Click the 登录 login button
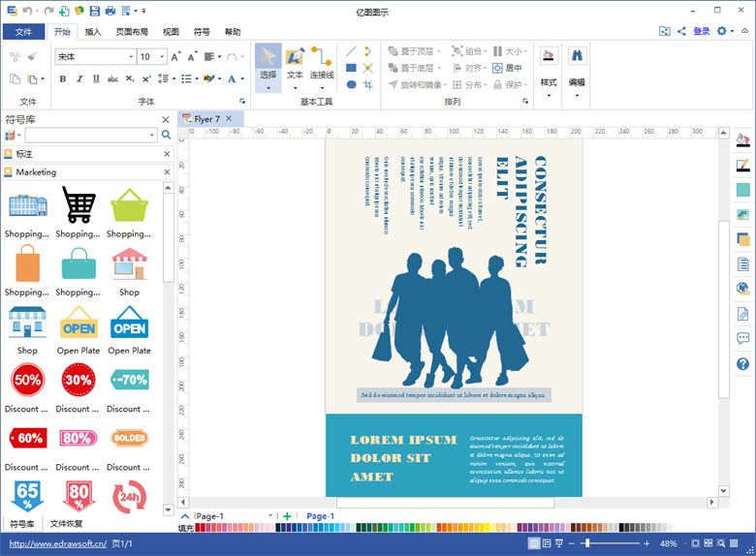Screen dimensions: 756x556 [702, 31]
